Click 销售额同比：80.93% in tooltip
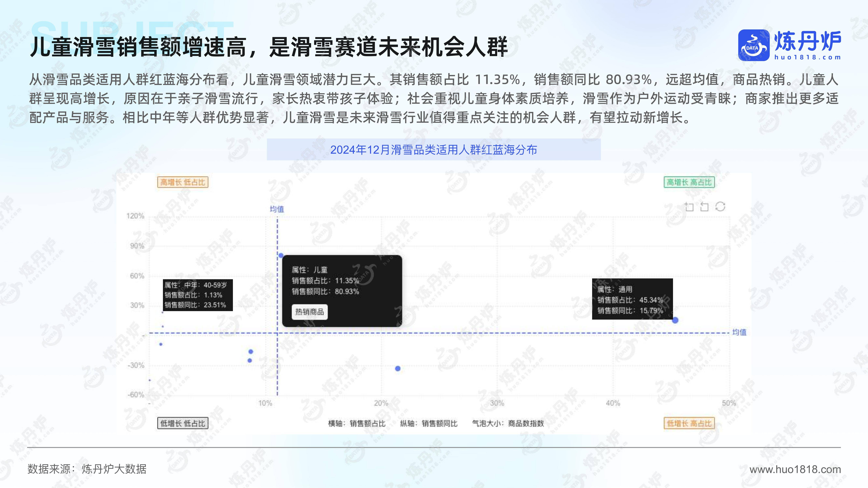The width and height of the screenshot is (868, 488). point(326,291)
